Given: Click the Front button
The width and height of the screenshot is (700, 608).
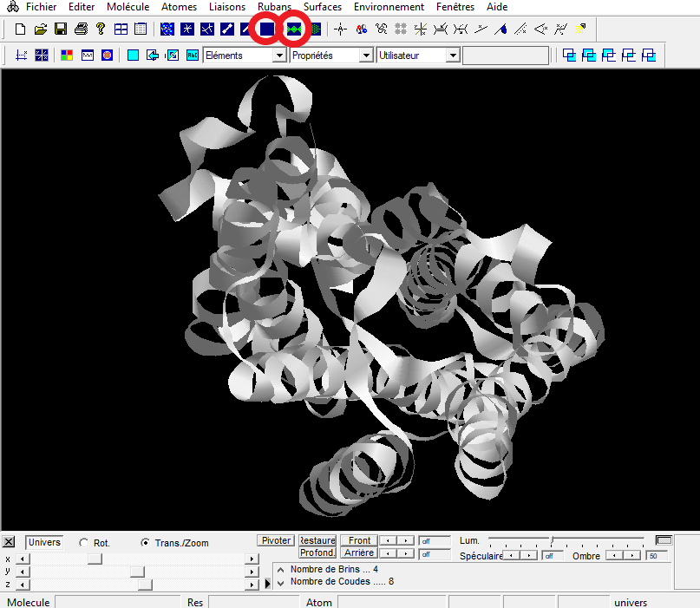Looking at the screenshot, I should [x=359, y=540].
